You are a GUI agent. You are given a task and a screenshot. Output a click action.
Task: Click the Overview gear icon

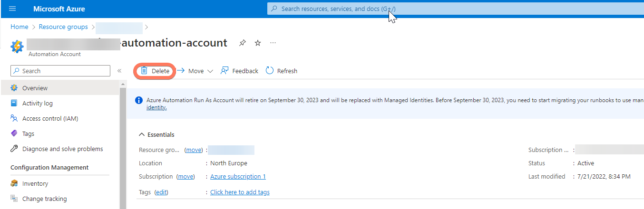coord(14,88)
